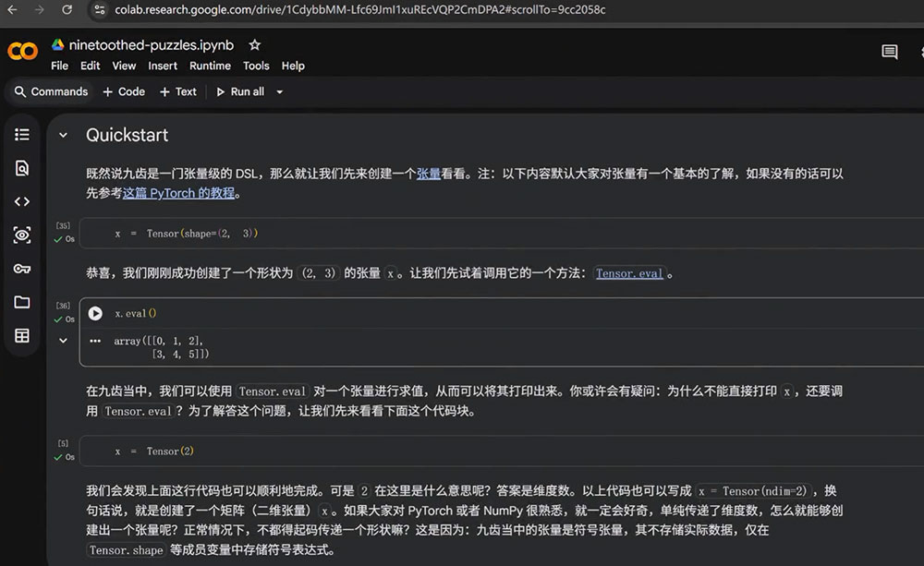Viewport: 924px width, 566px height.
Task: Open the comments icon in header
Action: [889, 53]
